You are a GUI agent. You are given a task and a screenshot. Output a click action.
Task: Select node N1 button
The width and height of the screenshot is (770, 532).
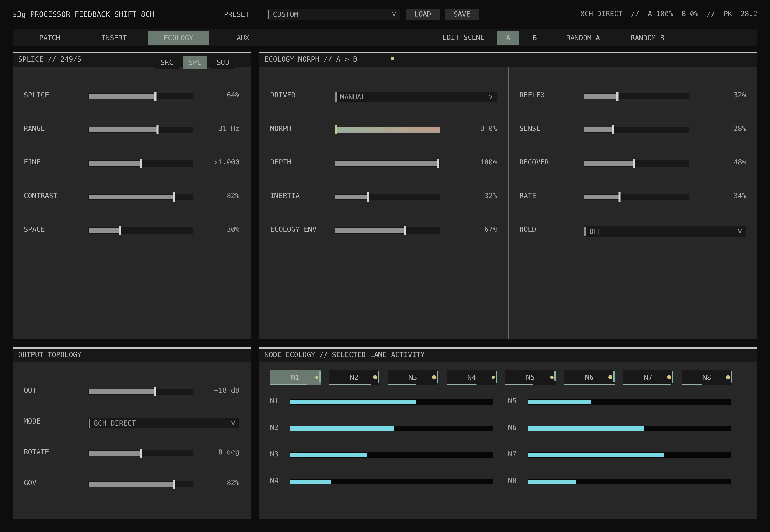pyautogui.click(x=295, y=377)
